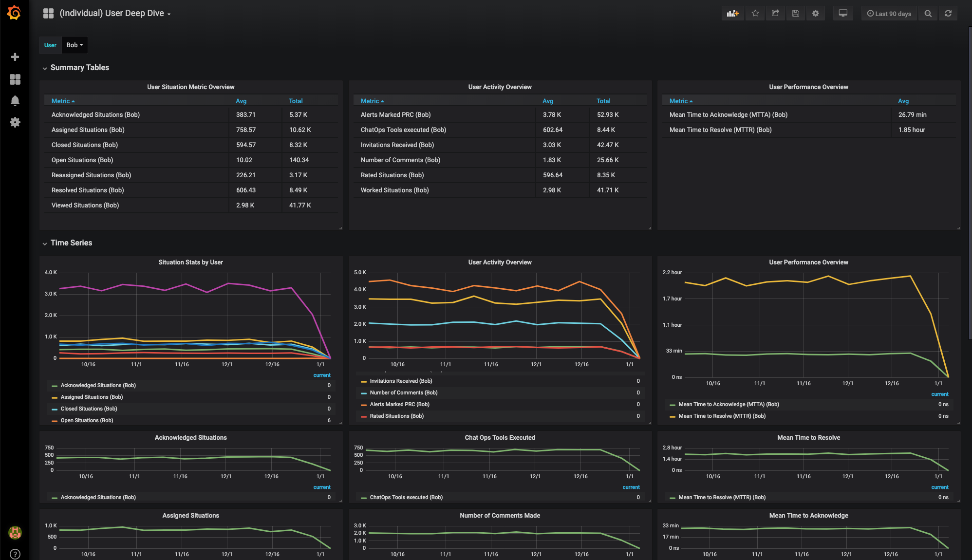Open the user profile avatar
This screenshot has height=560, width=972.
pos(15,533)
